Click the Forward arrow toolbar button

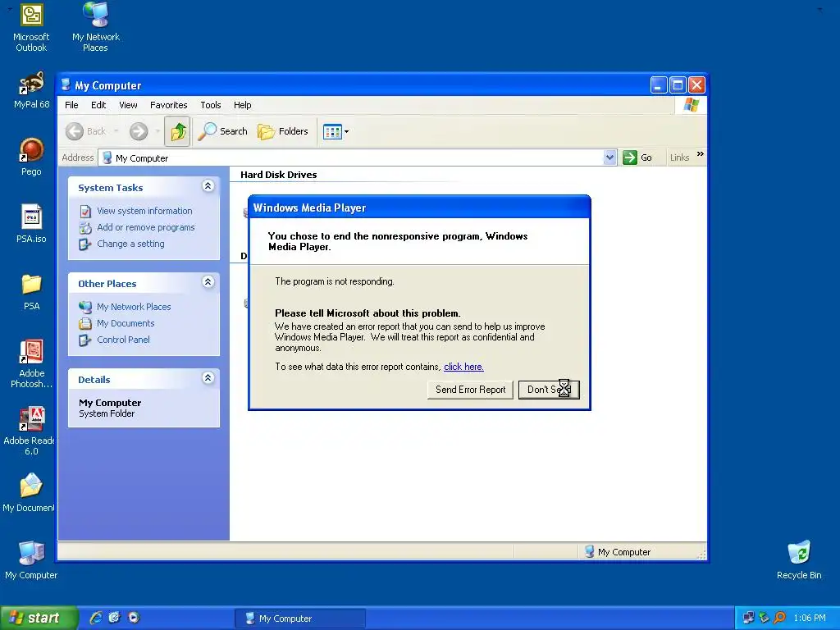[x=139, y=131]
